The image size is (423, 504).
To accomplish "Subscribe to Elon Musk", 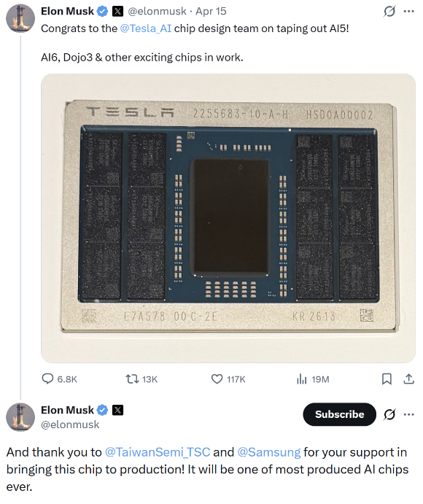I will (339, 414).
